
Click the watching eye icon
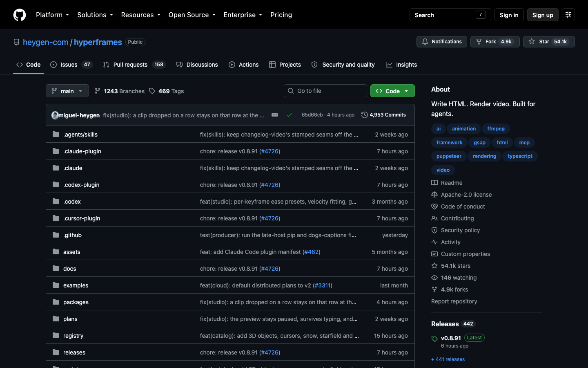pyautogui.click(x=434, y=278)
